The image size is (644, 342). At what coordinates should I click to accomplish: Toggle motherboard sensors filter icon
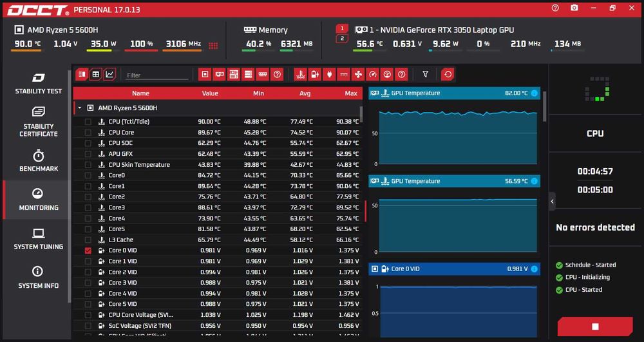tap(234, 74)
